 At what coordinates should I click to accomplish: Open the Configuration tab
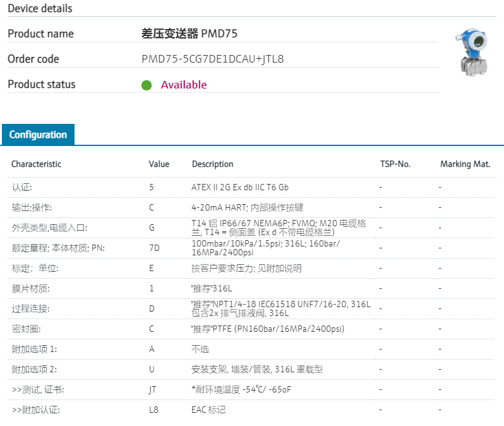point(38,135)
